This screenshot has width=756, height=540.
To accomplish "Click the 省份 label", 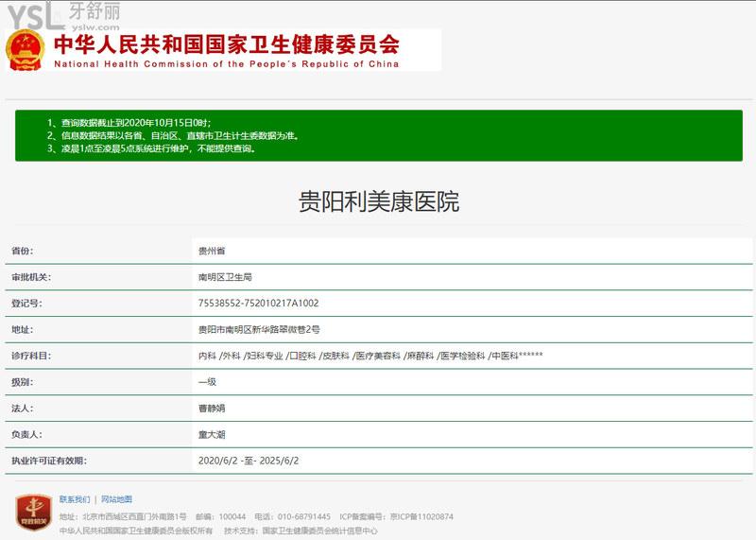I will (x=22, y=251).
